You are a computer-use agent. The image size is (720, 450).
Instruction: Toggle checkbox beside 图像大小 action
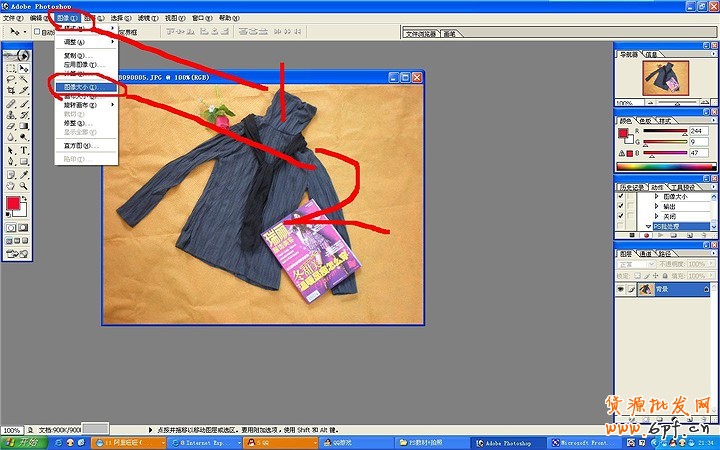point(621,196)
